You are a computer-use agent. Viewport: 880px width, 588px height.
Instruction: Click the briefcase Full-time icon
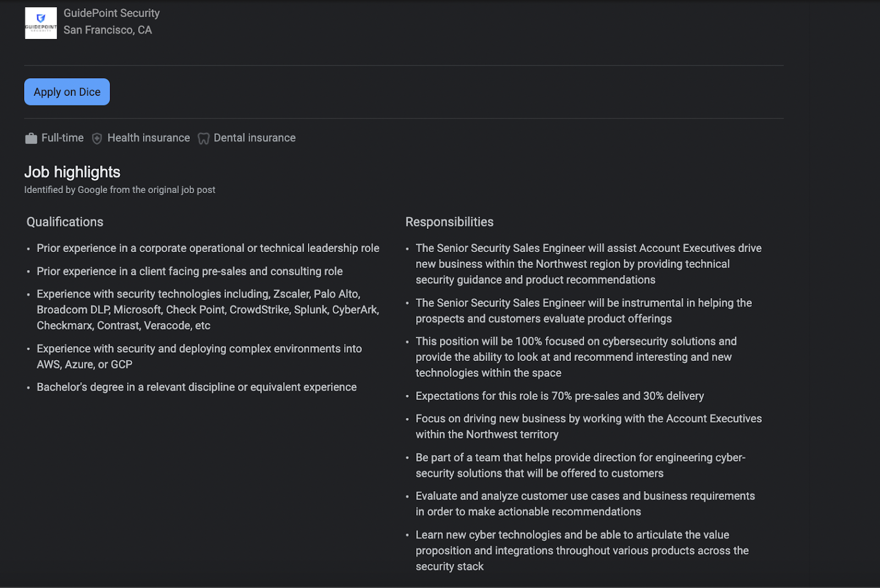coord(31,139)
